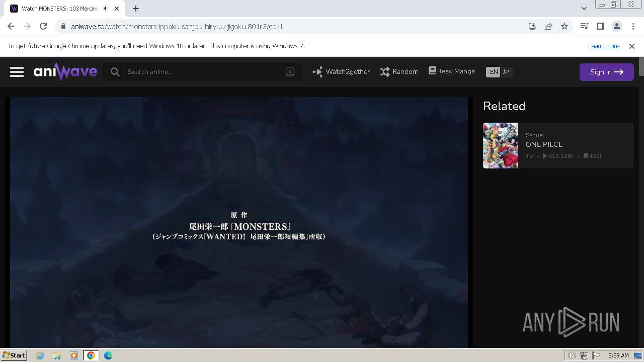Mute the tab audio speaker icon
The image size is (644, 362).
pyautogui.click(x=106, y=9)
